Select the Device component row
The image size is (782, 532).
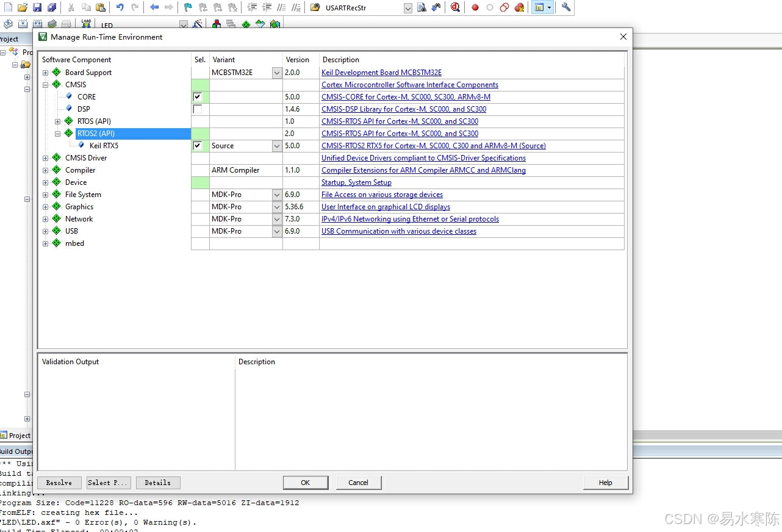[x=76, y=182]
